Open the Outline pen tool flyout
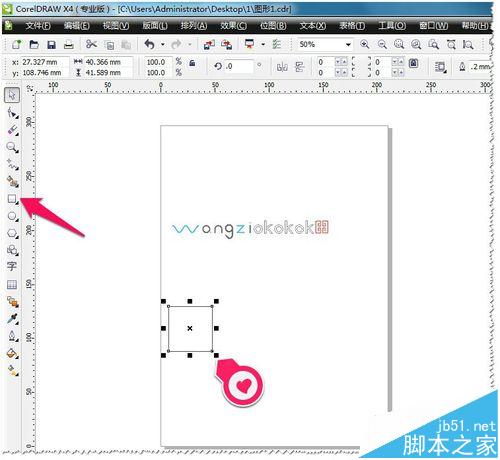This screenshot has width=500, height=460. (13, 336)
